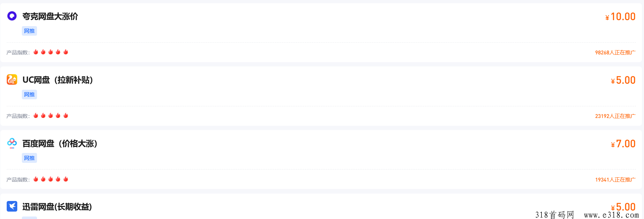
Task: Click the 23192人正在推广 promoter count
Action: click(615, 116)
